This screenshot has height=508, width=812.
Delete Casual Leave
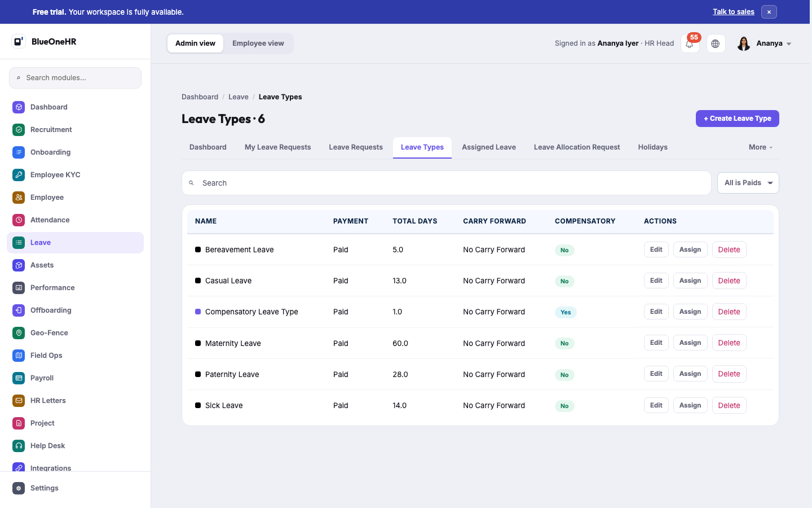[x=729, y=281]
